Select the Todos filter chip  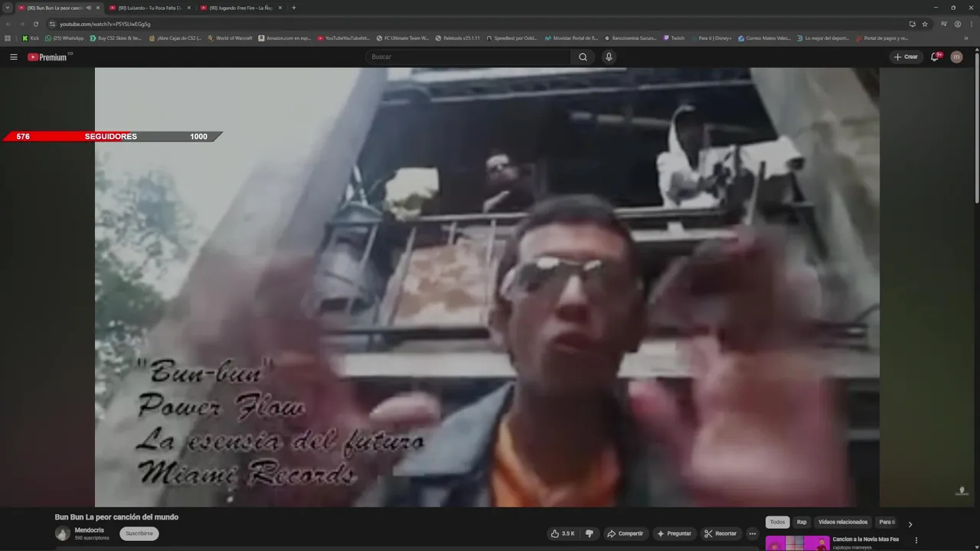coord(777,522)
